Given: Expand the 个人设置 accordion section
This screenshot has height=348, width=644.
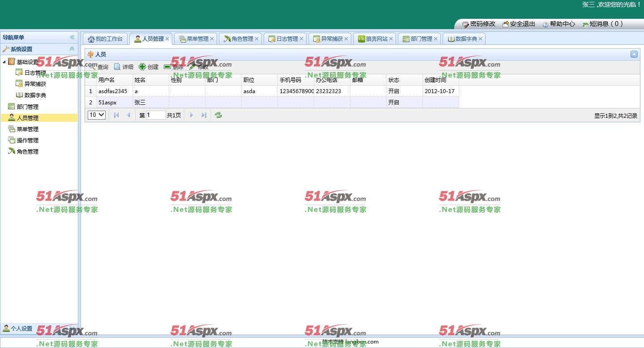Looking at the screenshot, I should [39, 328].
